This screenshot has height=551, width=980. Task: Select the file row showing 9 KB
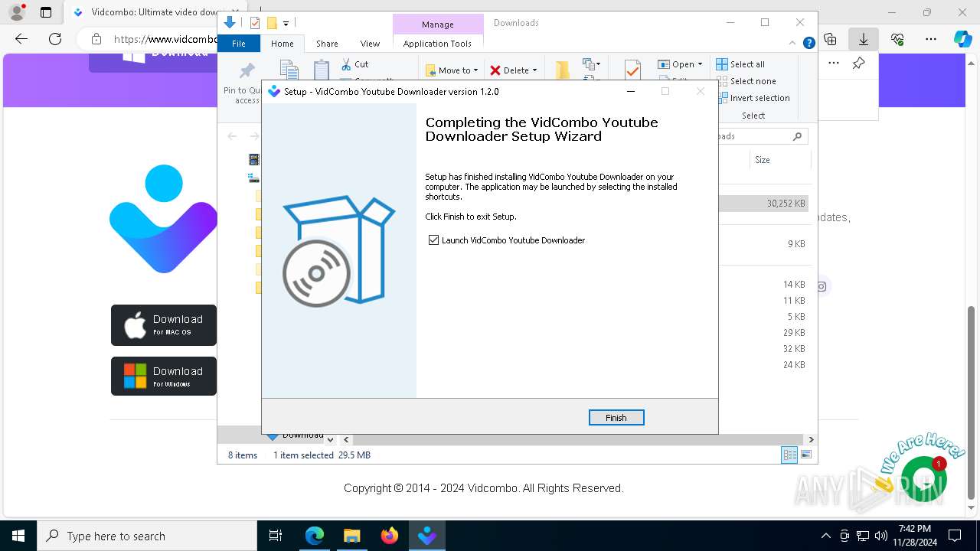(763, 244)
